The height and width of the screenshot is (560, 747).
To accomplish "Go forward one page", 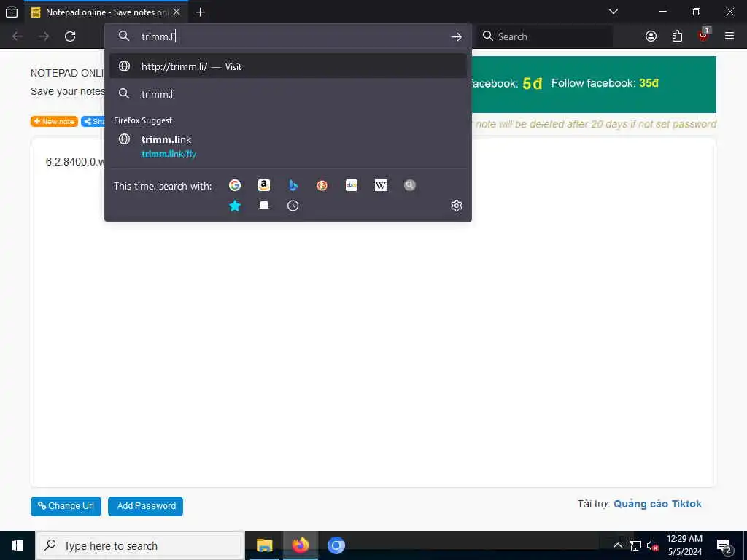I will point(44,36).
